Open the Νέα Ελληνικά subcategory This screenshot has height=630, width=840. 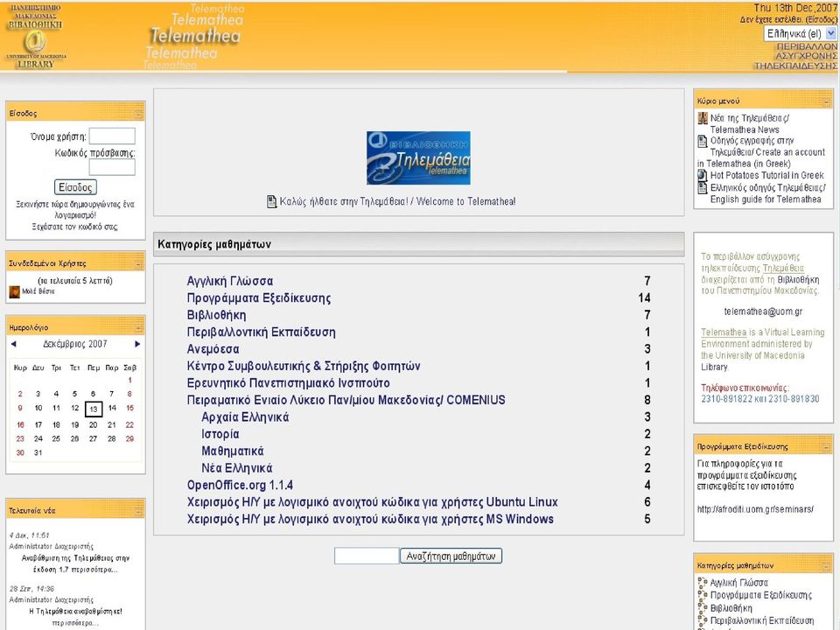point(237,469)
